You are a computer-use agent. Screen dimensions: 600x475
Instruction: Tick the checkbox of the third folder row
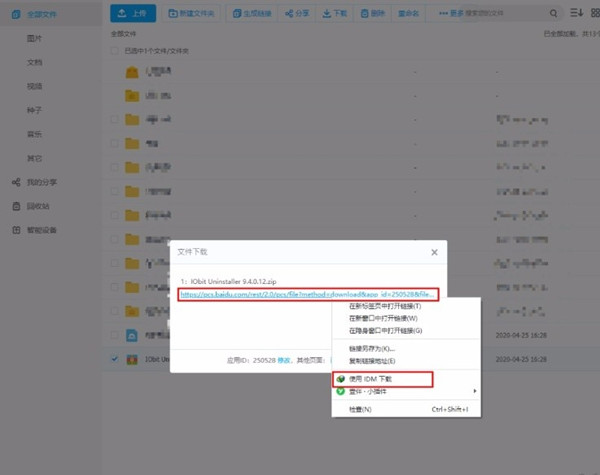coord(116,119)
